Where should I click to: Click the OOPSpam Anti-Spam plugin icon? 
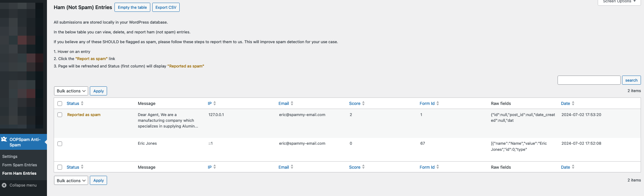pyautogui.click(x=4, y=139)
